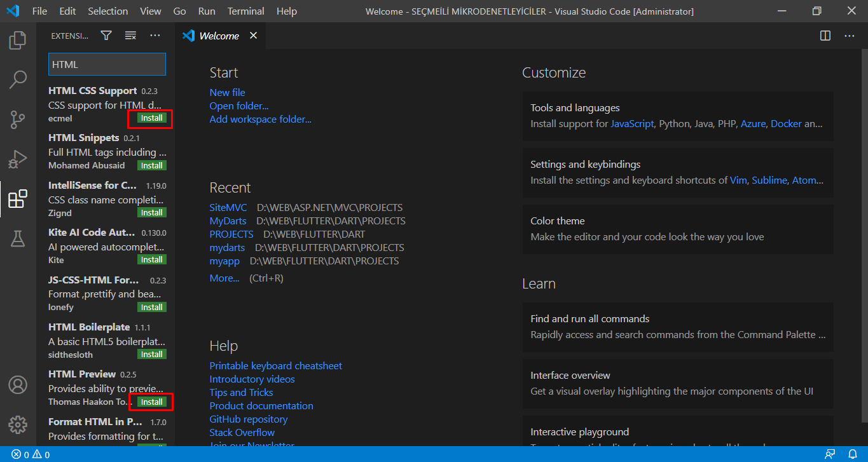Install the HTML CSS Support extension
868x462 pixels.
click(x=151, y=118)
